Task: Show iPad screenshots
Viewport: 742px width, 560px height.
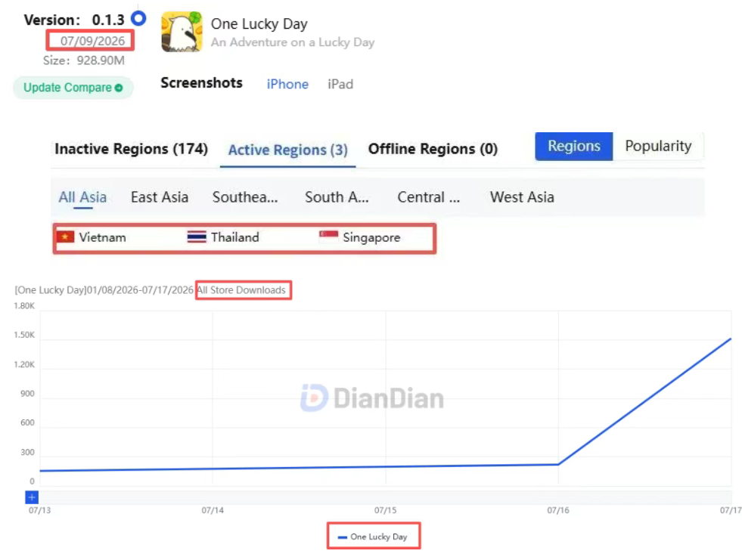Action: [340, 84]
